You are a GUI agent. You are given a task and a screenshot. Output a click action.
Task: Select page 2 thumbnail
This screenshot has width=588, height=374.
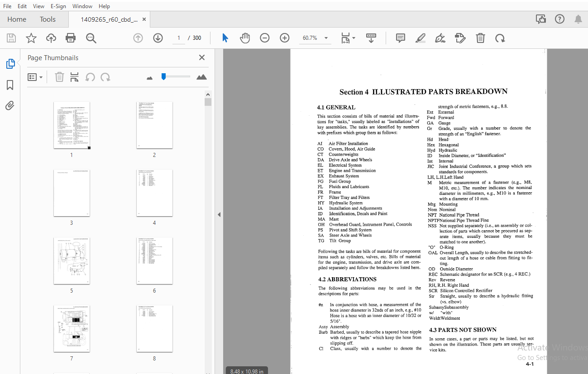point(154,125)
